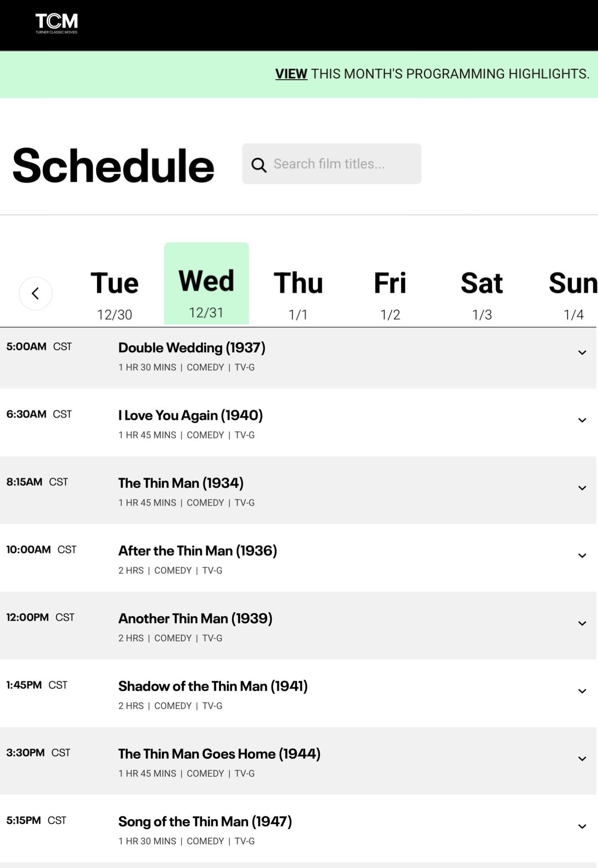Screen dimensions: 598x868
Task: Show details for Another Thin Man
Action: pos(582,623)
